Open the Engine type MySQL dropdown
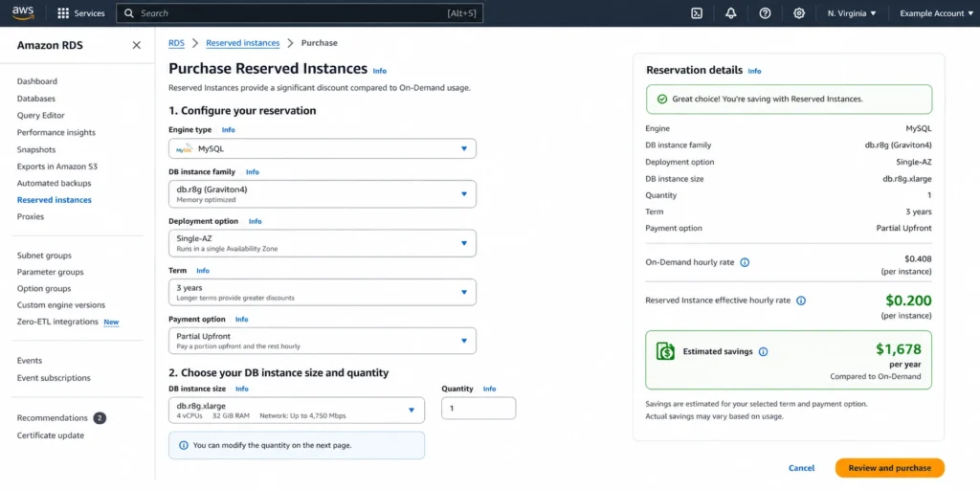 (323, 148)
